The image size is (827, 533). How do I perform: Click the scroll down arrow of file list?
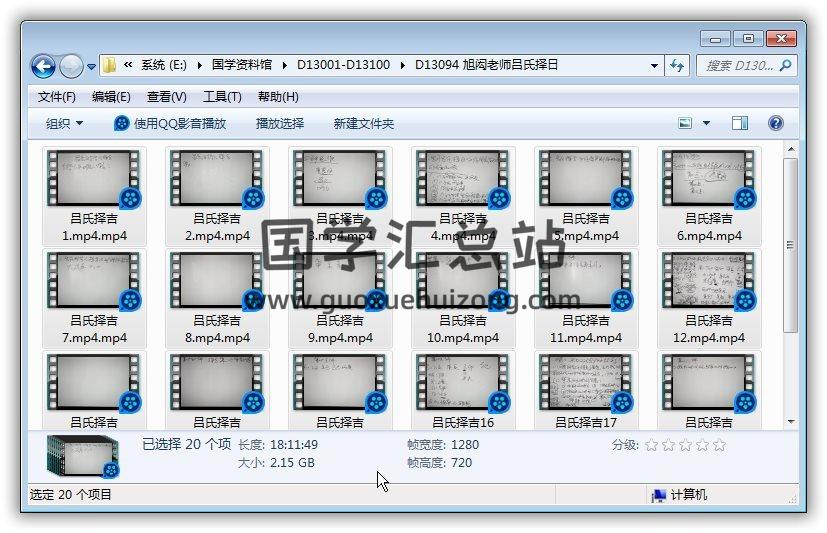(791, 422)
